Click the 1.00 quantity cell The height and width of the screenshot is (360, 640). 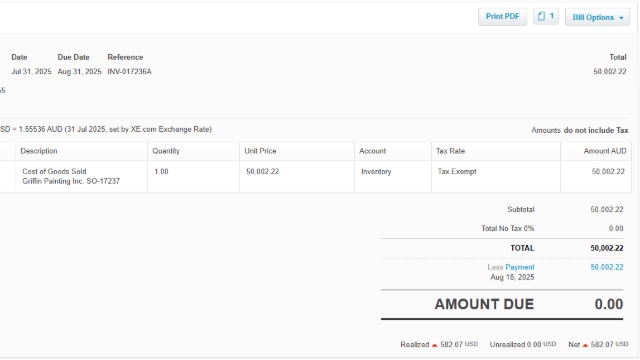(x=193, y=176)
